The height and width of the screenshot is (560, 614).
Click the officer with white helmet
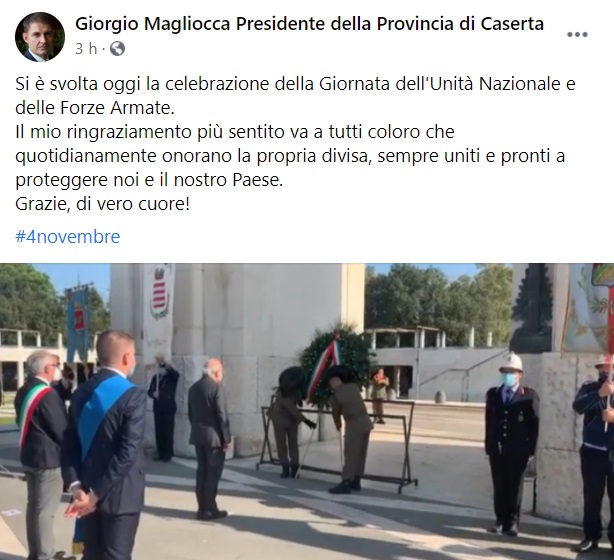[x=511, y=443]
